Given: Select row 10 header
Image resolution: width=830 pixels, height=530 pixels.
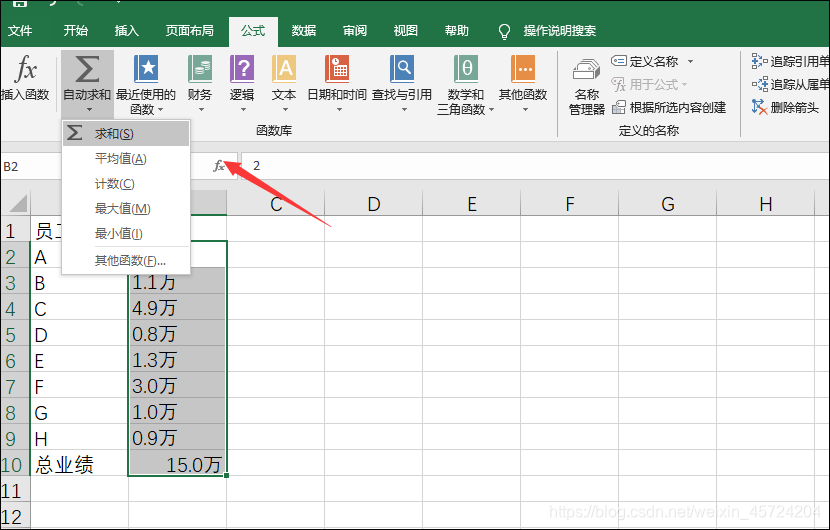Looking at the screenshot, I should pos(15,464).
